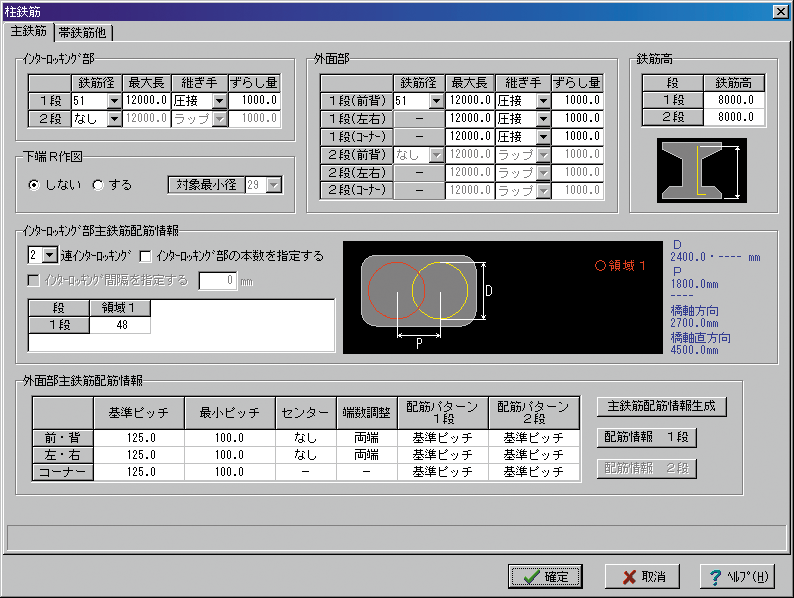Open help with the ヘルプ(H) question mark button
This screenshot has height=598, width=794.
(737, 577)
